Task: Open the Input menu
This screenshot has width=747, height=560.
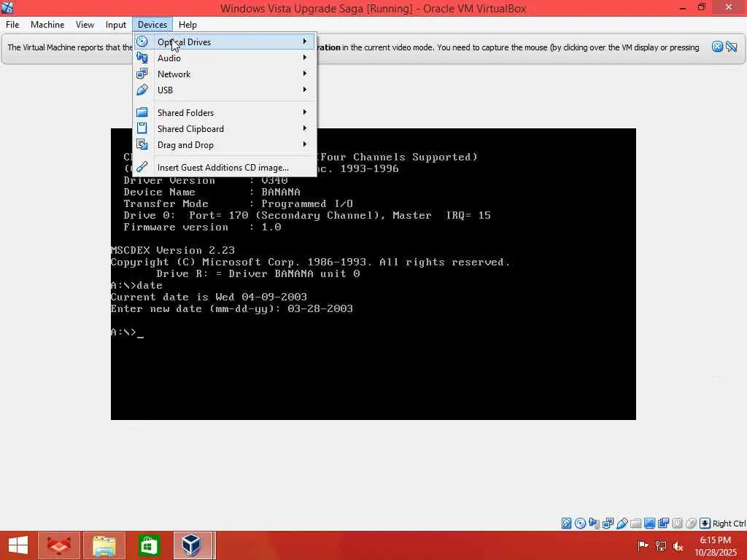Action: pyautogui.click(x=116, y=25)
